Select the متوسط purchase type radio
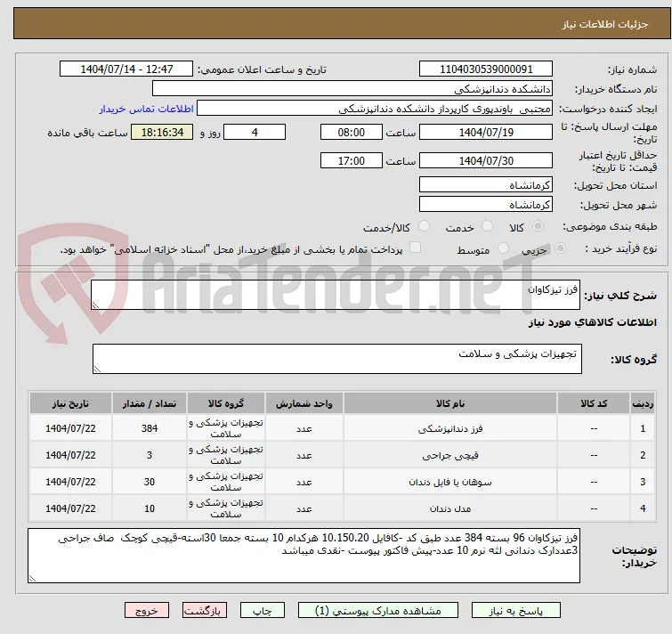672x634 pixels. tap(503, 248)
